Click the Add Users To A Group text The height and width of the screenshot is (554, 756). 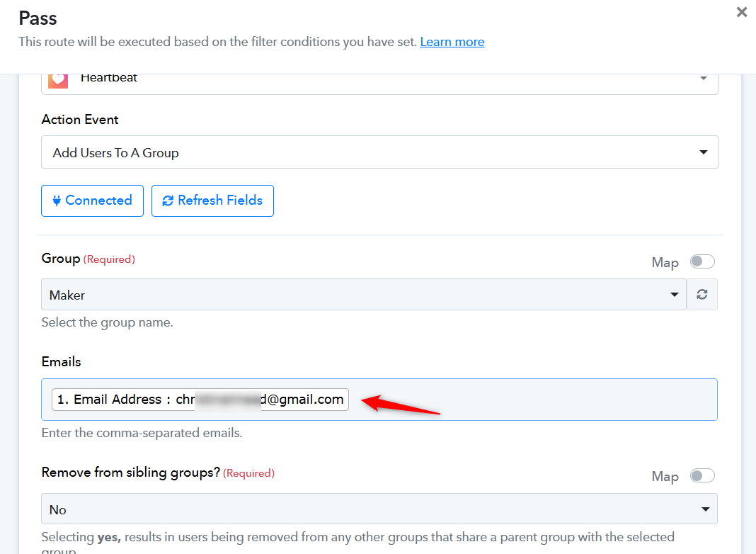coord(115,153)
